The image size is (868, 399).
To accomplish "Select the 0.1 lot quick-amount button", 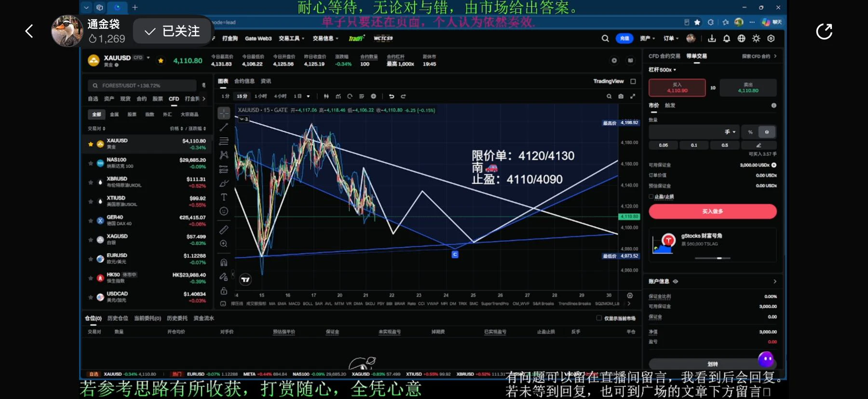I will (x=694, y=145).
